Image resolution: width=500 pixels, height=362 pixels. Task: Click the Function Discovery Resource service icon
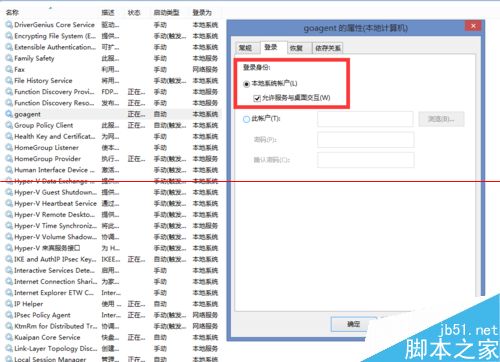pos(9,103)
